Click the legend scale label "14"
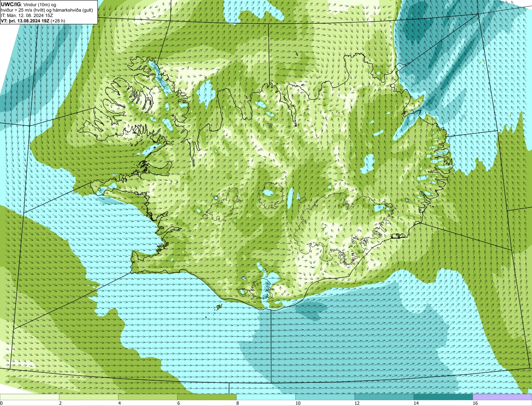 pos(416,403)
